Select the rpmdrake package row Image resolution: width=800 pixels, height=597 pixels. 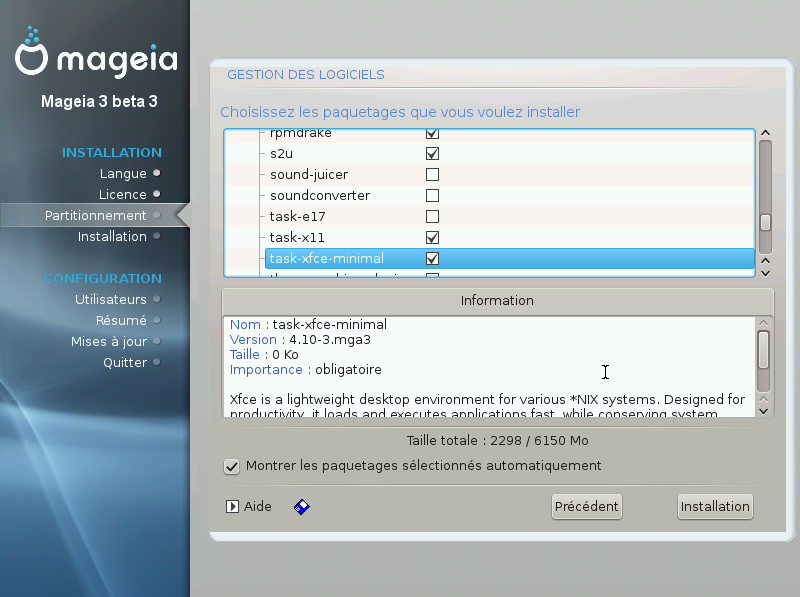489,135
